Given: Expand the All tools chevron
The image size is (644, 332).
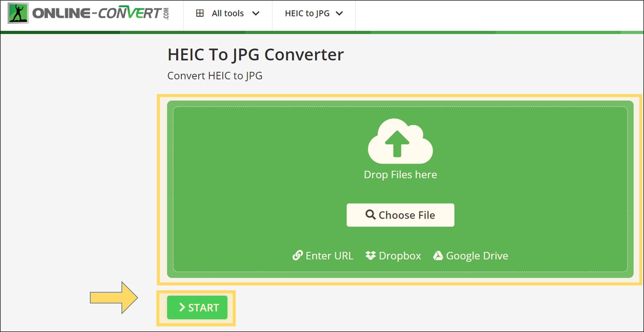Looking at the screenshot, I should tap(256, 13).
